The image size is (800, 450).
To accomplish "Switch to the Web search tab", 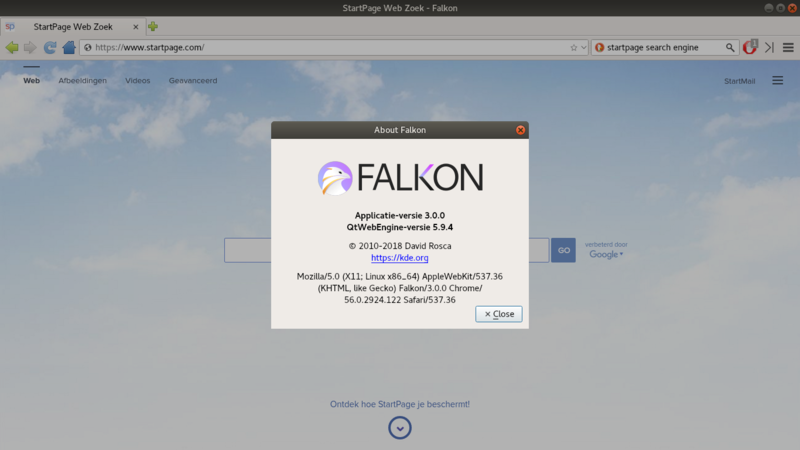I will pos(31,81).
